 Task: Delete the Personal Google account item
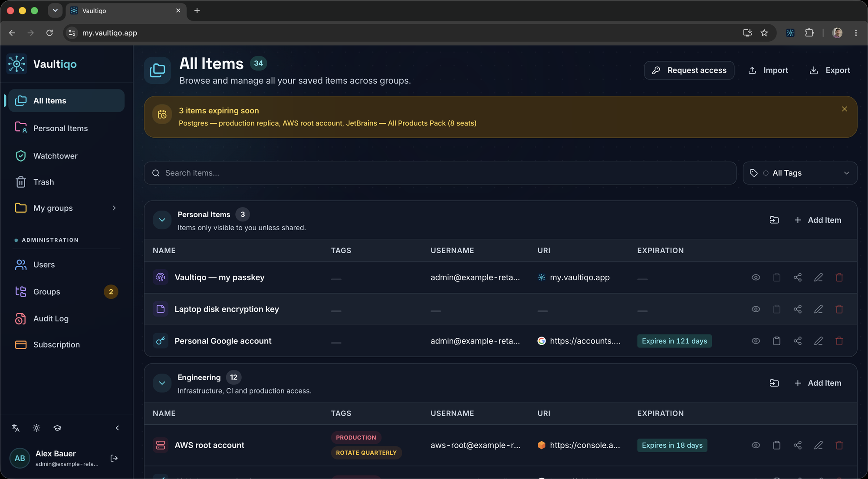click(839, 341)
